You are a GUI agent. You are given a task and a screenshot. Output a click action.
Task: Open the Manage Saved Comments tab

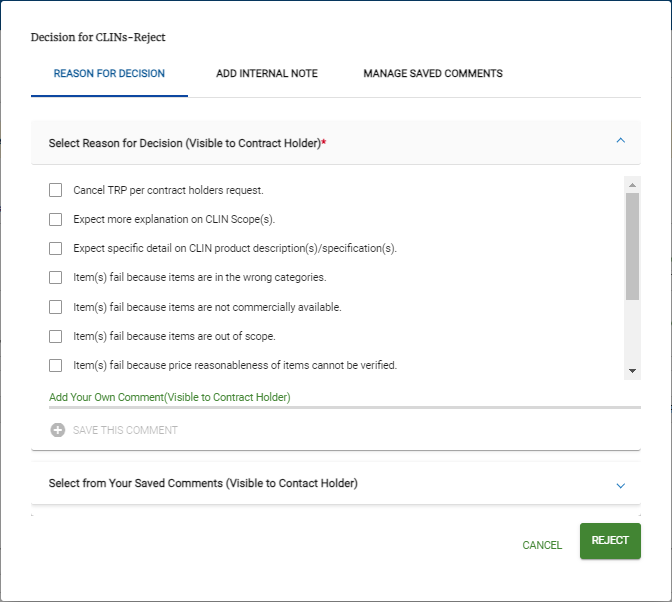(x=433, y=74)
